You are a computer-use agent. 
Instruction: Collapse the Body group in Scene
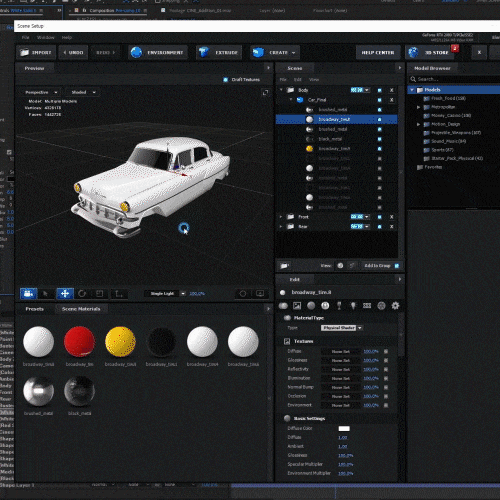coord(281,90)
